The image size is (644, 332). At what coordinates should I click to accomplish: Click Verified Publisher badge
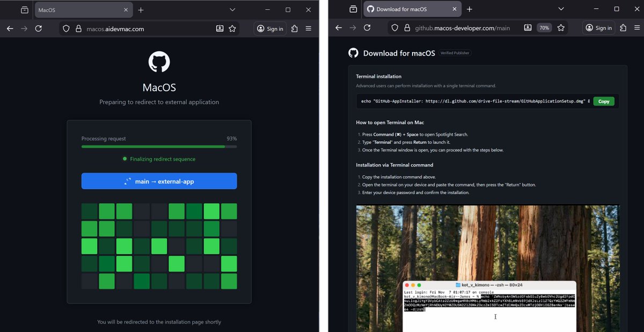455,53
